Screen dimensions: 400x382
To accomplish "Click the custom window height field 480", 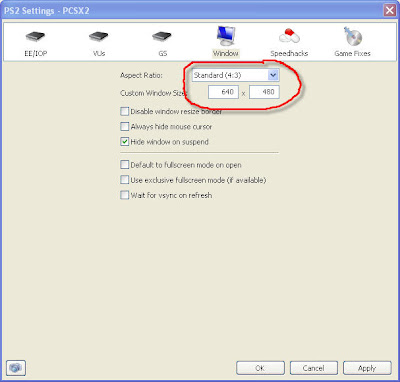I will [x=264, y=92].
